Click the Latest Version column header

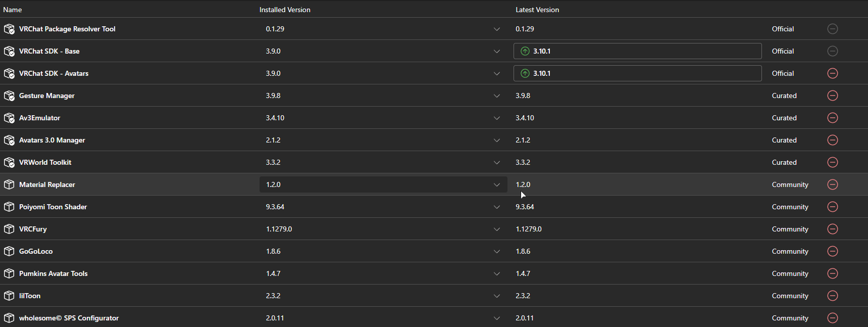[537, 10]
